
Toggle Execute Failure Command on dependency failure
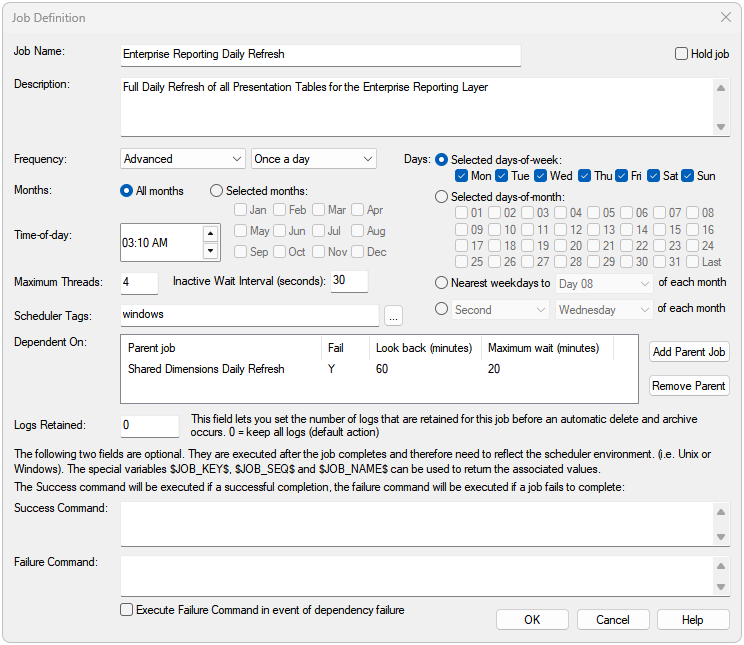[x=127, y=609]
